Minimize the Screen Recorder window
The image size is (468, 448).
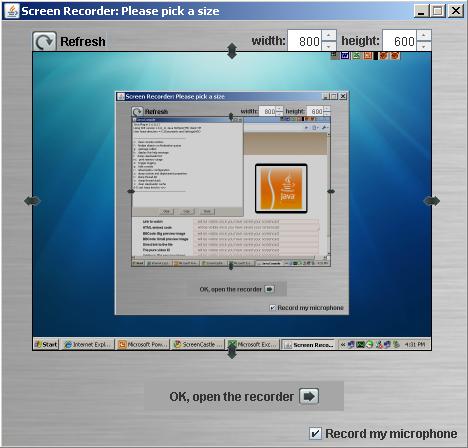[421, 11]
